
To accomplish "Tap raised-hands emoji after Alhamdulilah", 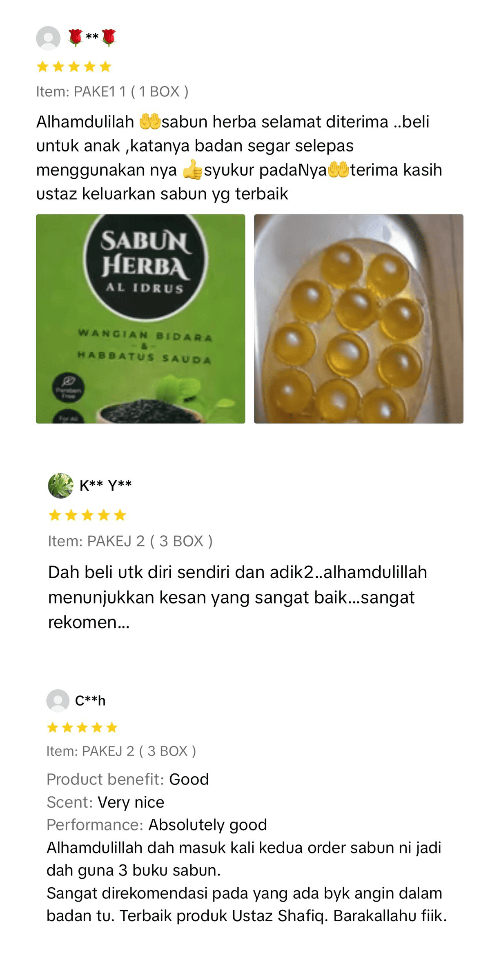I will point(150,121).
